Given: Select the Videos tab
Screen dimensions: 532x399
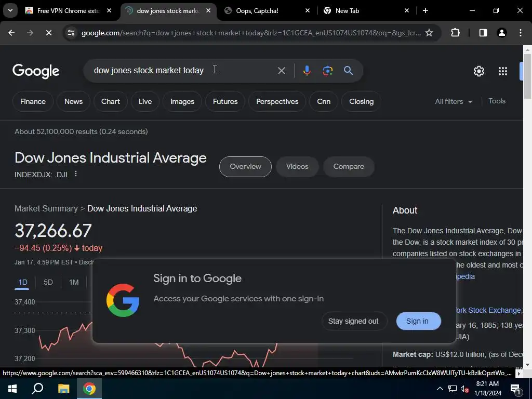Looking at the screenshot, I should click(x=297, y=167).
